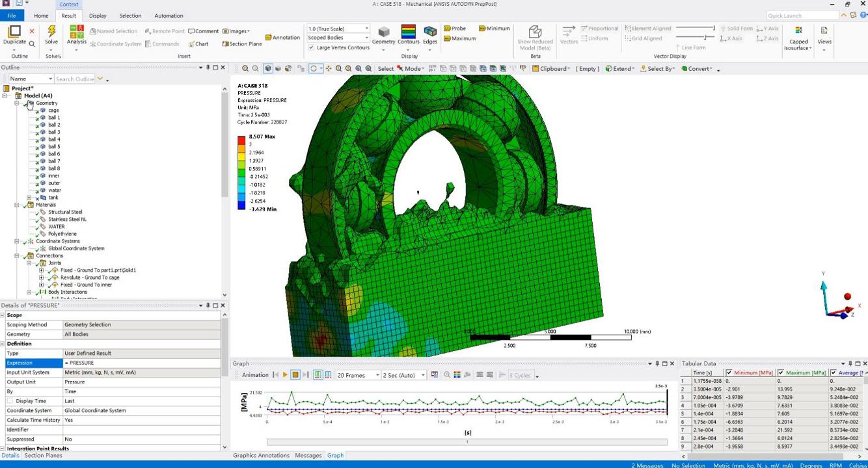Select the Probe tool

[455, 29]
